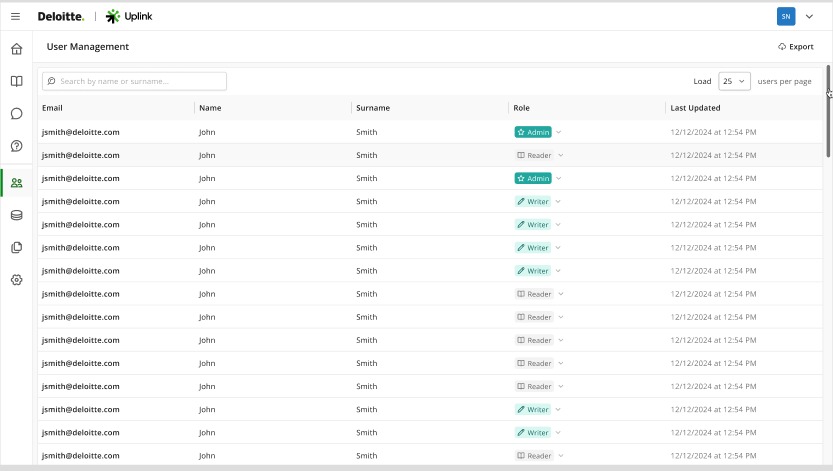833x471 pixels.
Task: Click the Uplink starburst logo
Action: click(113, 16)
